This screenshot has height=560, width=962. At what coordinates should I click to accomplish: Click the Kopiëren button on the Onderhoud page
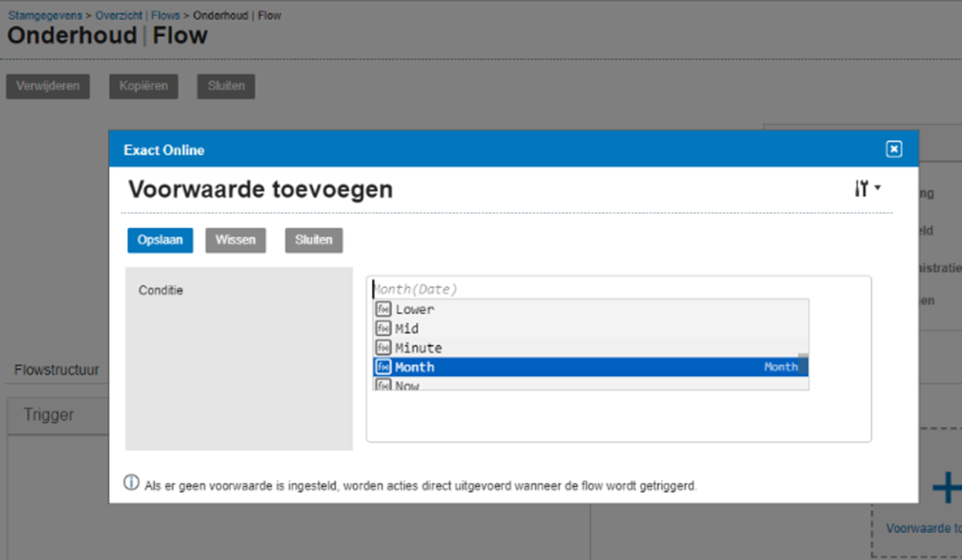143,86
